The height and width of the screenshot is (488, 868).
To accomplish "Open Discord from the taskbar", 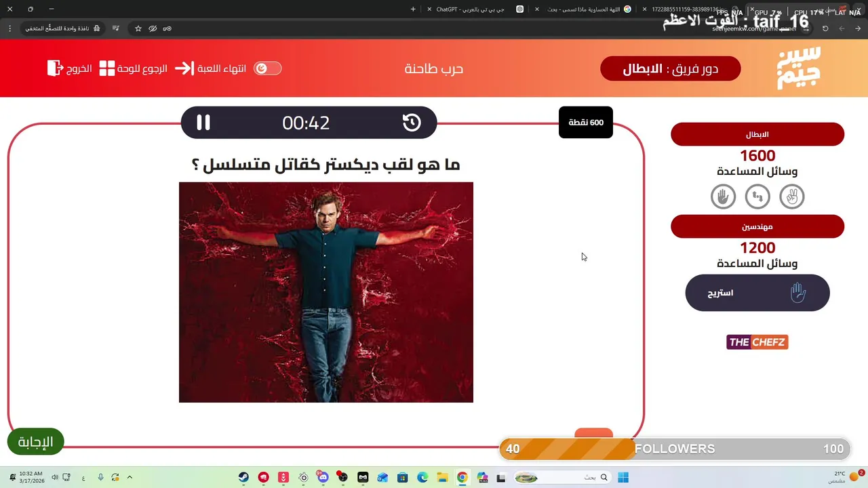I will tap(323, 478).
